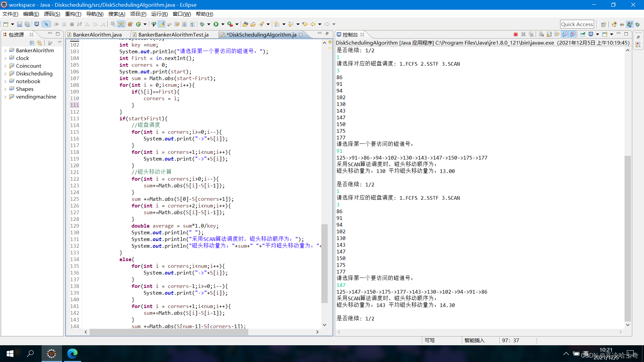
Task: Toggle Link with Editor in package explorer
Action: tap(40, 43)
